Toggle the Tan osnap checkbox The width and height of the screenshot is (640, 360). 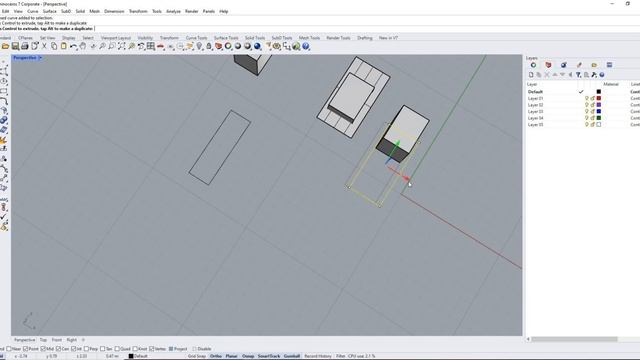click(x=102, y=349)
